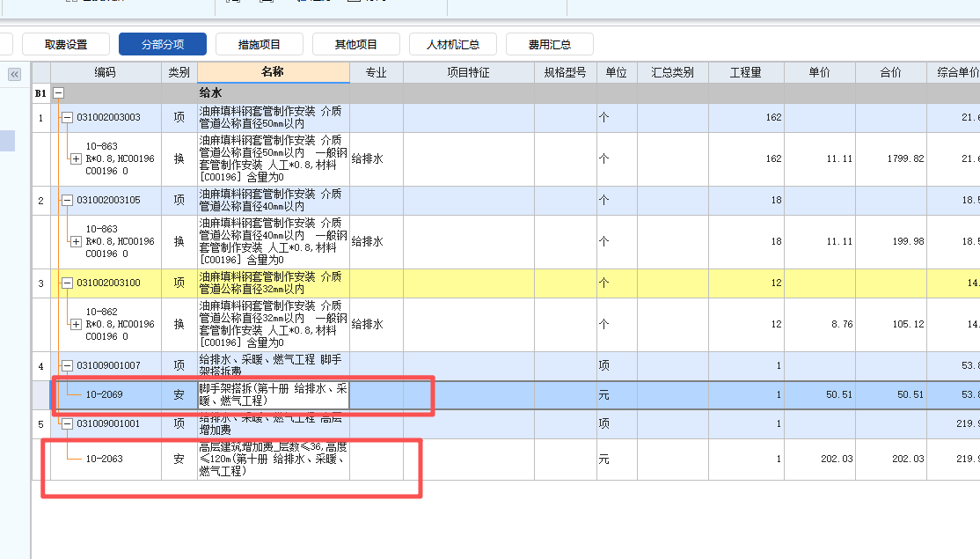Select the 类别 column header

point(179,72)
